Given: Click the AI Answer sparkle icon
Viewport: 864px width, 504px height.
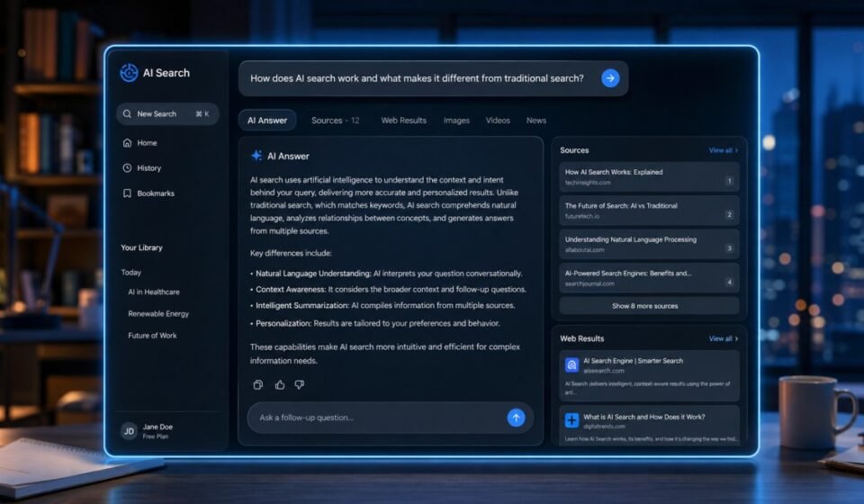Looking at the screenshot, I should tap(256, 156).
